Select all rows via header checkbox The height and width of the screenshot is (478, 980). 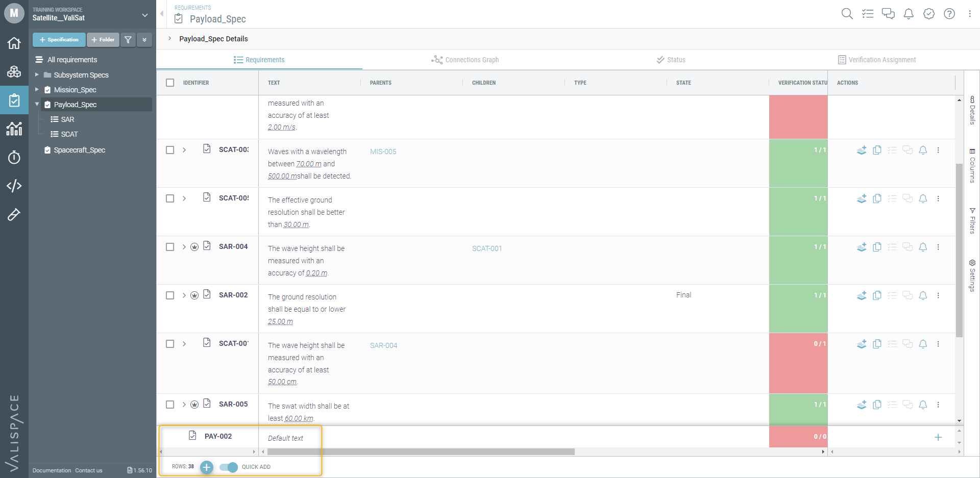point(170,83)
